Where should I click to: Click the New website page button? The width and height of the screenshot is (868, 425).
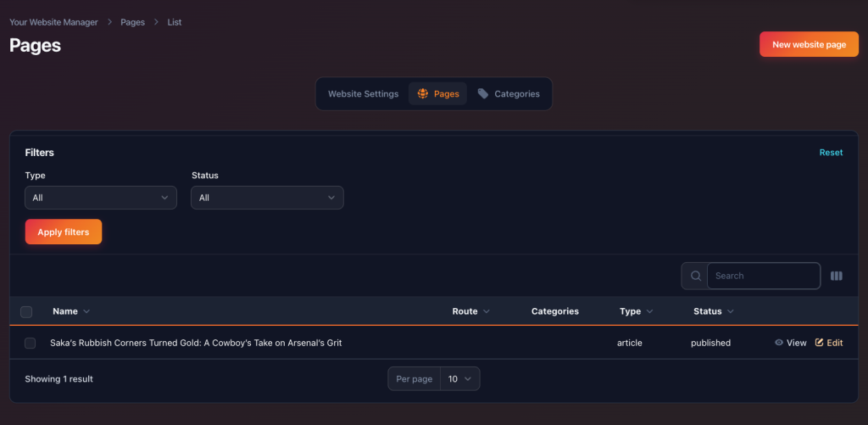(x=809, y=44)
